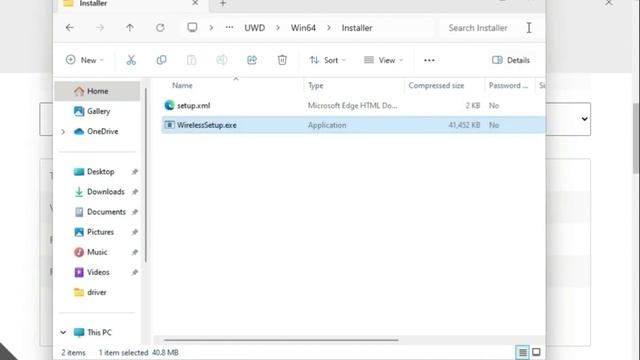Close the Installer tab
This screenshot has height=360, width=640.
[x=195, y=3]
